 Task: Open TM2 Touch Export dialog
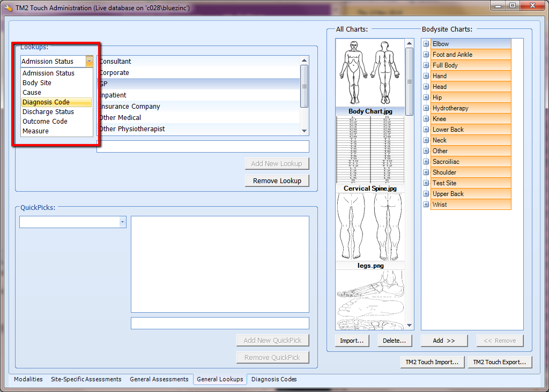[500, 362]
